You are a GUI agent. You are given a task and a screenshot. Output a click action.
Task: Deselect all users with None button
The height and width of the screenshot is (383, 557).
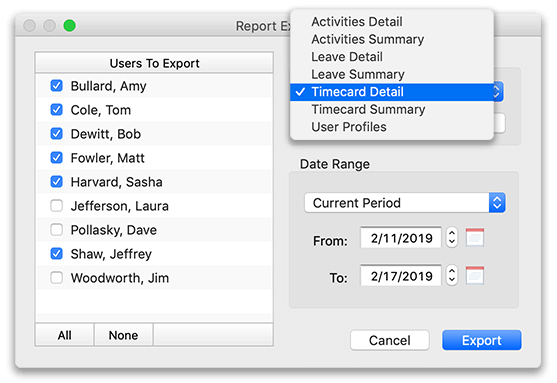(123, 335)
